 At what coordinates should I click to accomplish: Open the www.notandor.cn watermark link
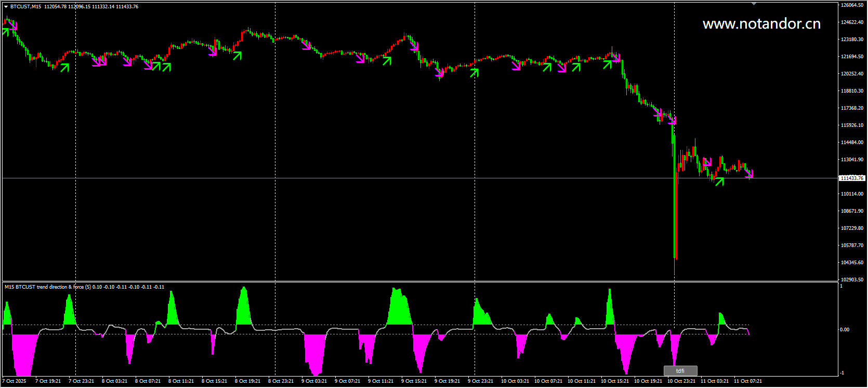coord(761,24)
